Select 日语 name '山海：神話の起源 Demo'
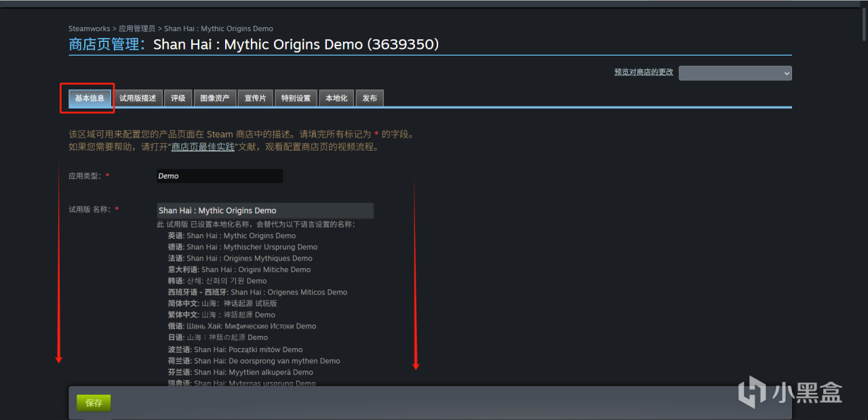868x420 pixels. coord(227,337)
